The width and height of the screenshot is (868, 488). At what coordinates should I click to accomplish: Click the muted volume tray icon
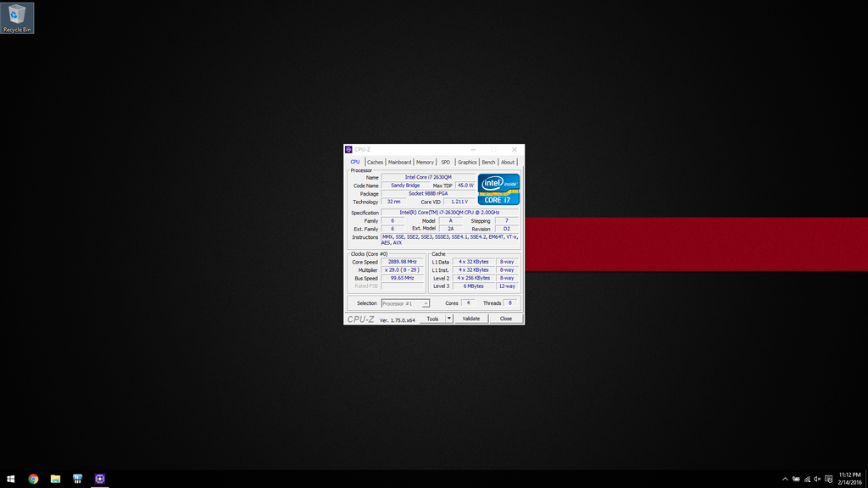click(818, 480)
